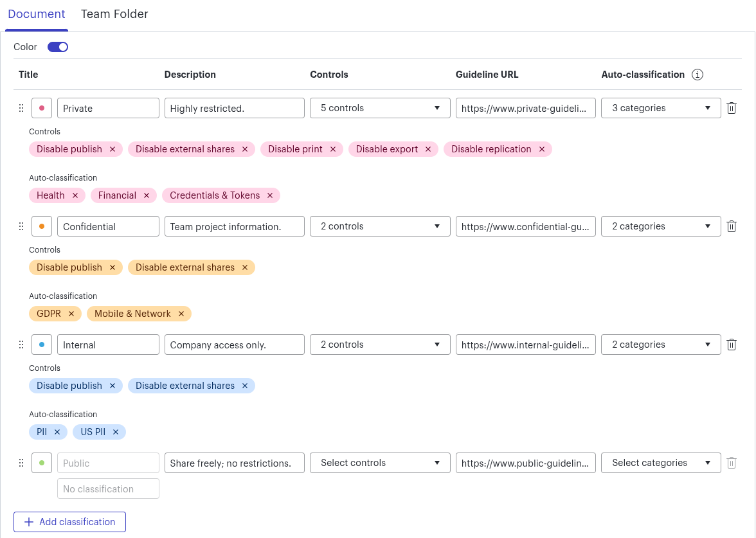The image size is (756, 538).
Task: Edit the Confidential title field
Action: [x=108, y=226]
